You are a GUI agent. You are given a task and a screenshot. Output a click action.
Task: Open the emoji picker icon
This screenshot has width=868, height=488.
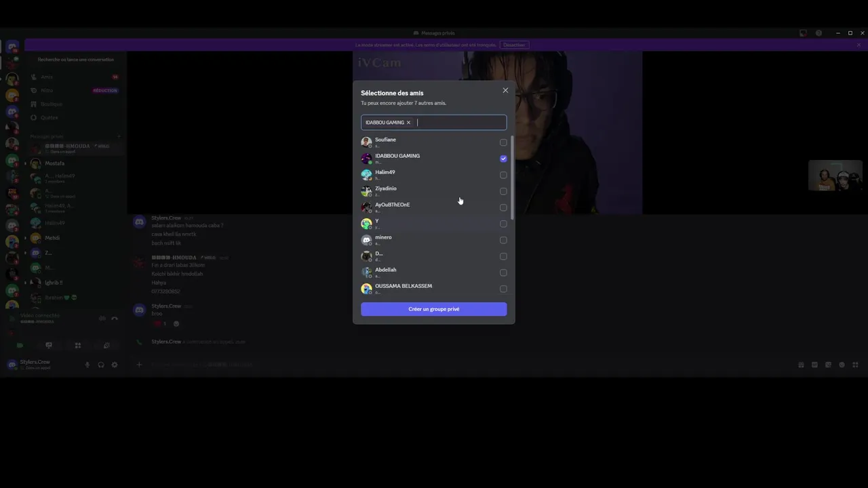pyautogui.click(x=842, y=365)
